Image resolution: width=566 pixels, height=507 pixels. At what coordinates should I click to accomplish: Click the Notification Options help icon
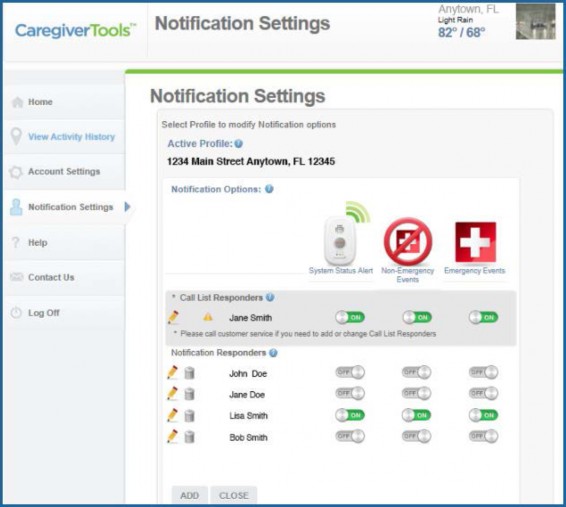point(269,189)
